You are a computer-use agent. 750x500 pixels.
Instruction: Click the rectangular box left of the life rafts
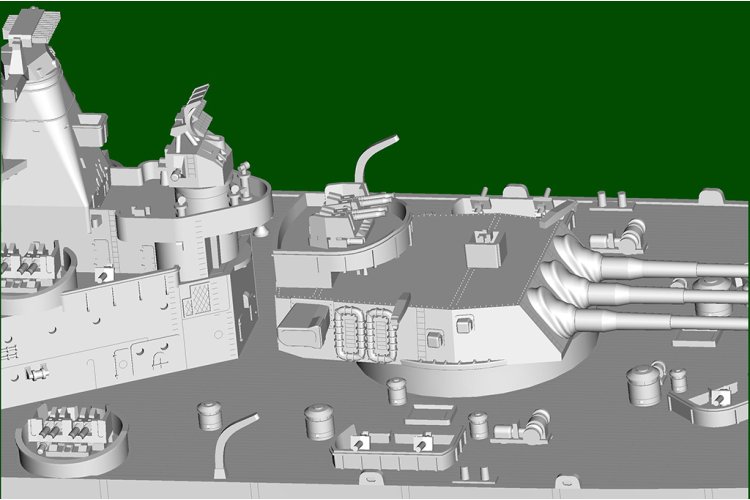tap(303, 325)
